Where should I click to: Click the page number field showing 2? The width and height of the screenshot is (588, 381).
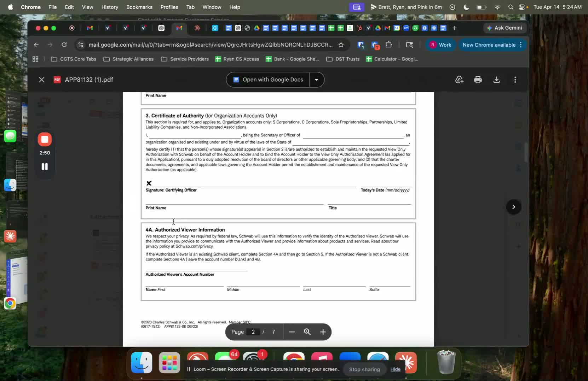(253, 332)
